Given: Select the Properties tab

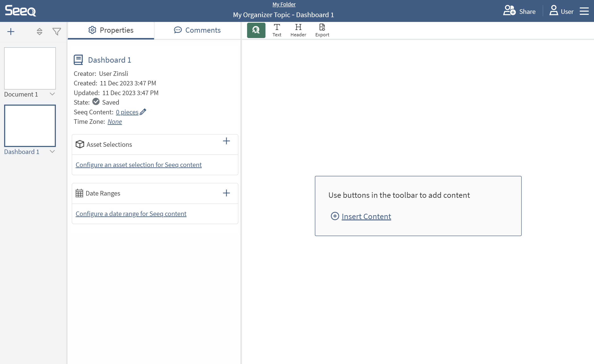Looking at the screenshot, I should tap(111, 30).
